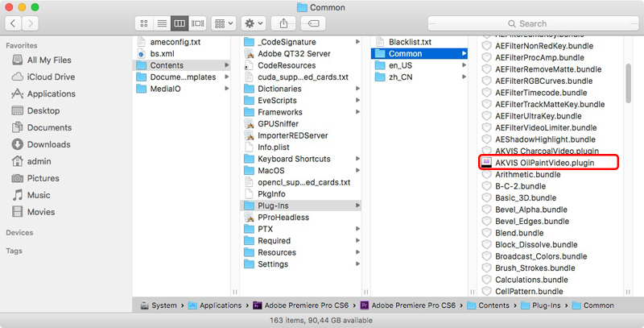Viewport: 644px width, 328px height.
Task: Select the ImporterREDServer app icon
Action: [x=249, y=135]
